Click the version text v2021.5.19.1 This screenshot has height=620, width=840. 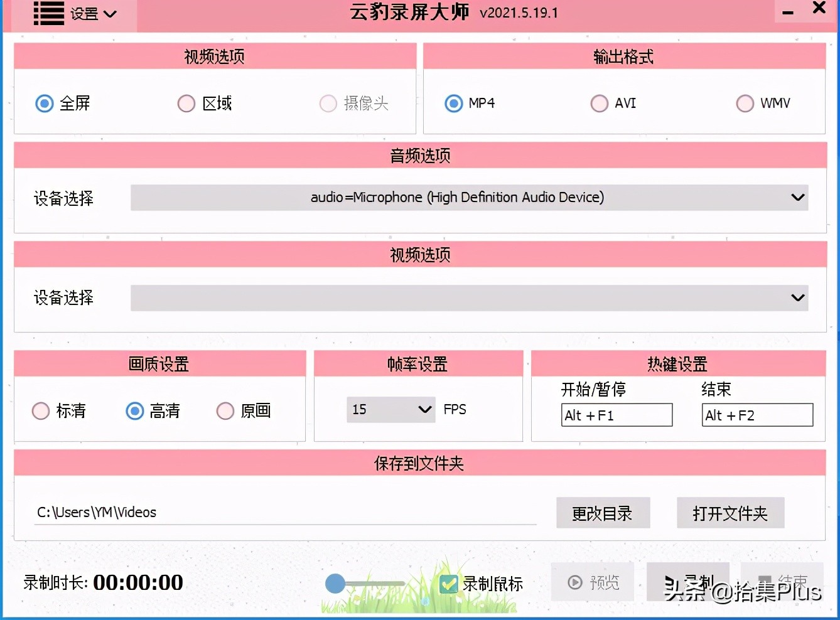519,13
